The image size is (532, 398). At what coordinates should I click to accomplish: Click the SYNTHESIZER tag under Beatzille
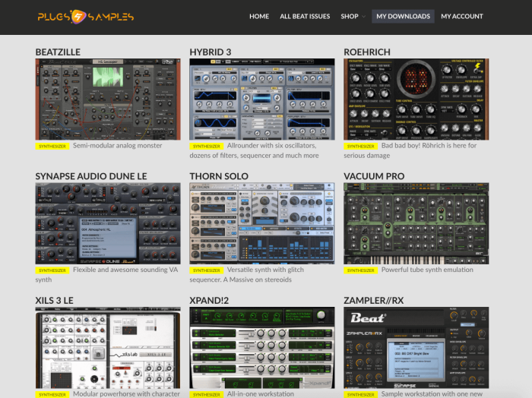point(52,146)
